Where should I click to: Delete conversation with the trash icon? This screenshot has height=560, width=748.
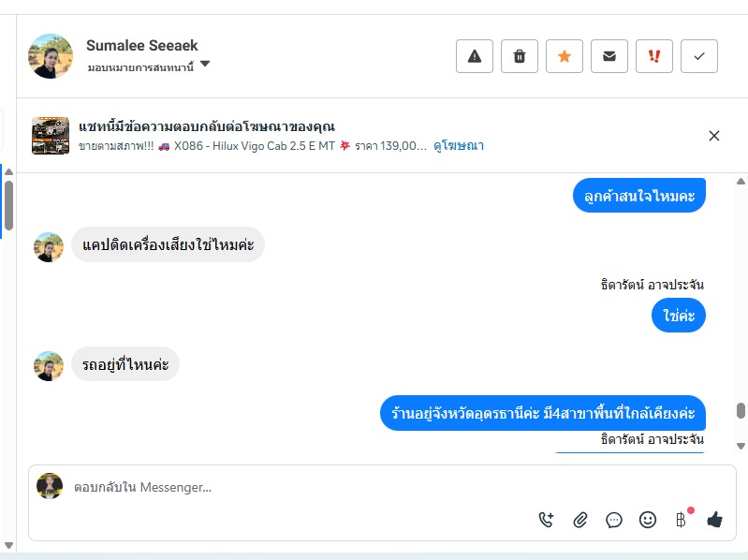click(x=520, y=56)
